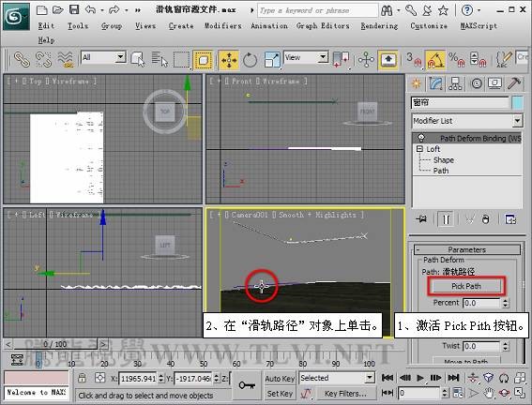
Task: Collapse the Loft tree node
Action: [419, 149]
